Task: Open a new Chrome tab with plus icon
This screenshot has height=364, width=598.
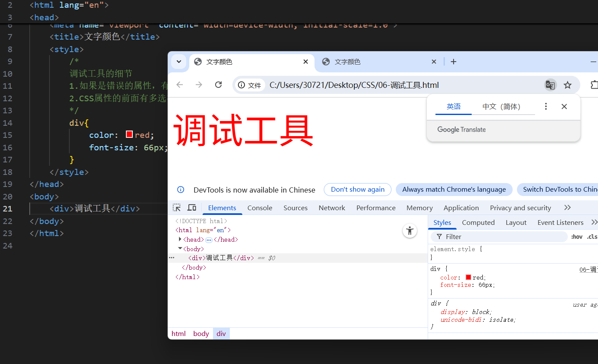Action: click(453, 62)
